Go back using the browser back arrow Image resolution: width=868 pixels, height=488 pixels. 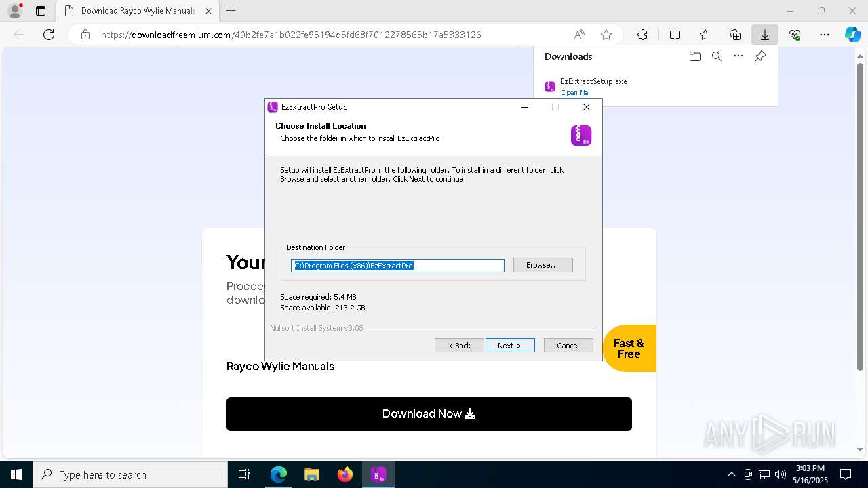coord(19,35)
